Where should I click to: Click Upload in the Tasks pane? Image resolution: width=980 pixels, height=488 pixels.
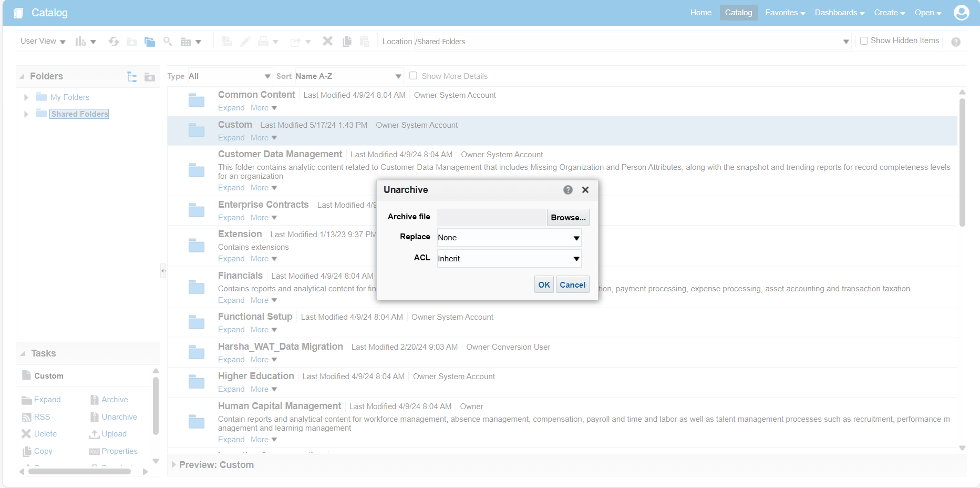(x=108, y=434)
